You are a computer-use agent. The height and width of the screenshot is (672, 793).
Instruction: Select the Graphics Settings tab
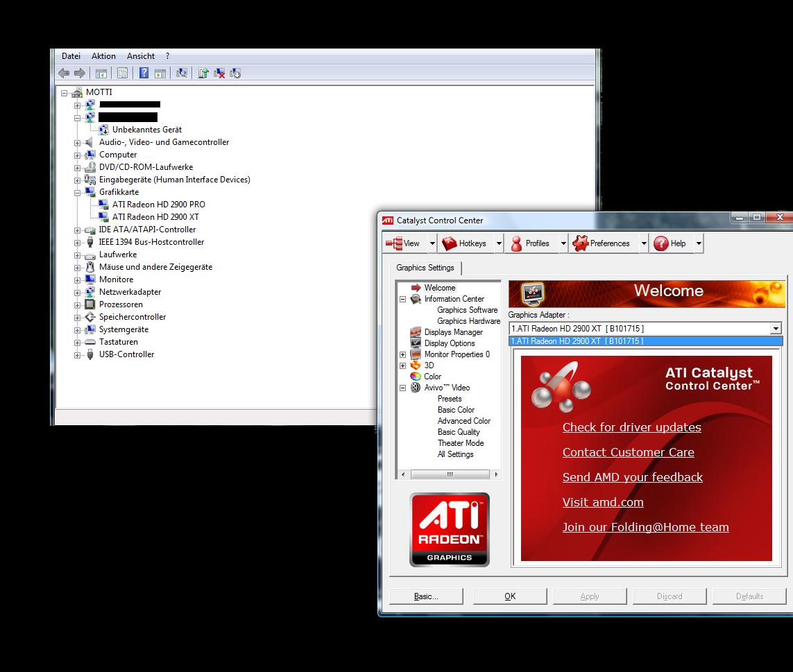(425, 268)
